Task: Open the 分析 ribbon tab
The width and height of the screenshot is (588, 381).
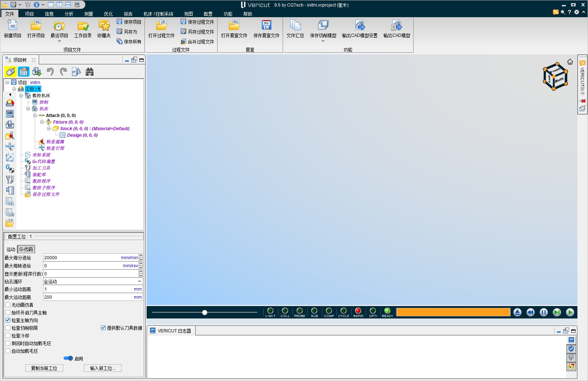Action: tap(69, 14)
